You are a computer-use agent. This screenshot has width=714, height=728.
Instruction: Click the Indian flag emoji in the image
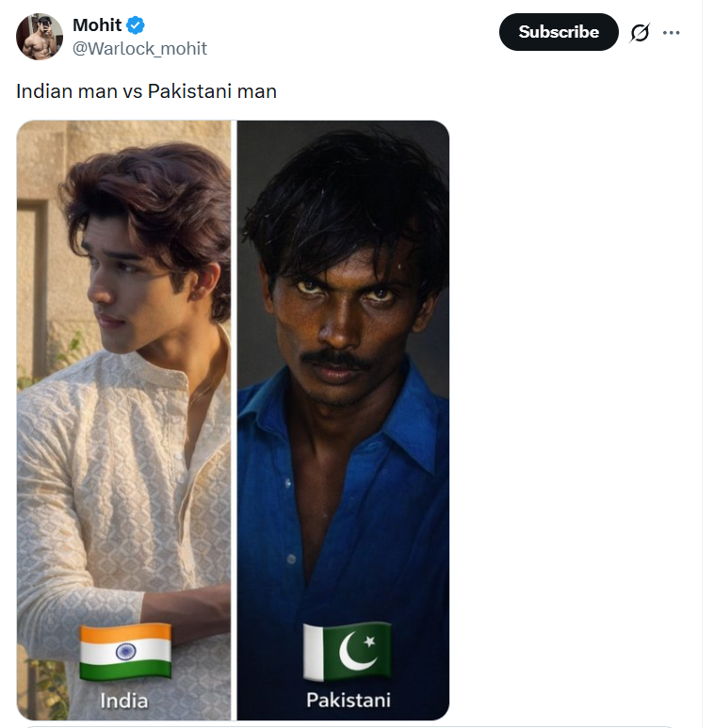[125, 653]
